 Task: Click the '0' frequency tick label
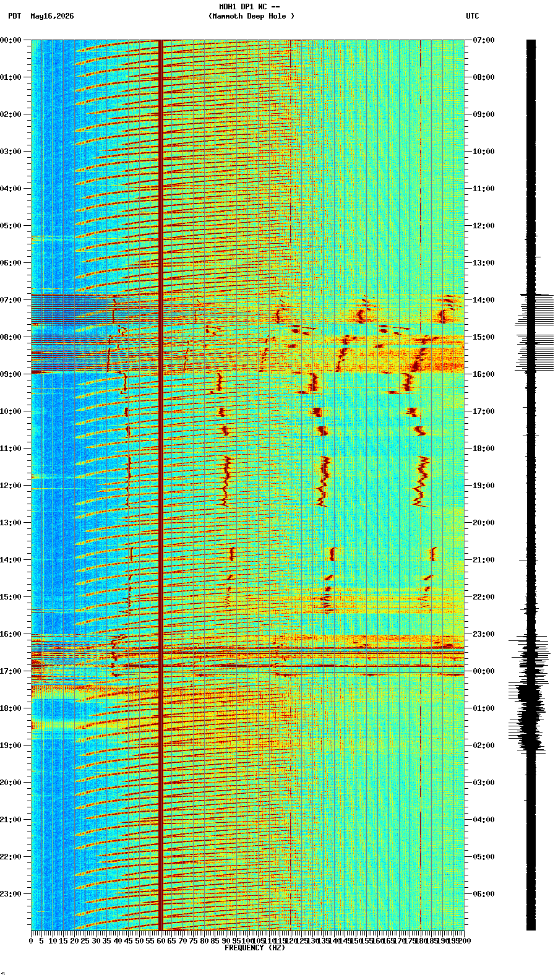31,941
